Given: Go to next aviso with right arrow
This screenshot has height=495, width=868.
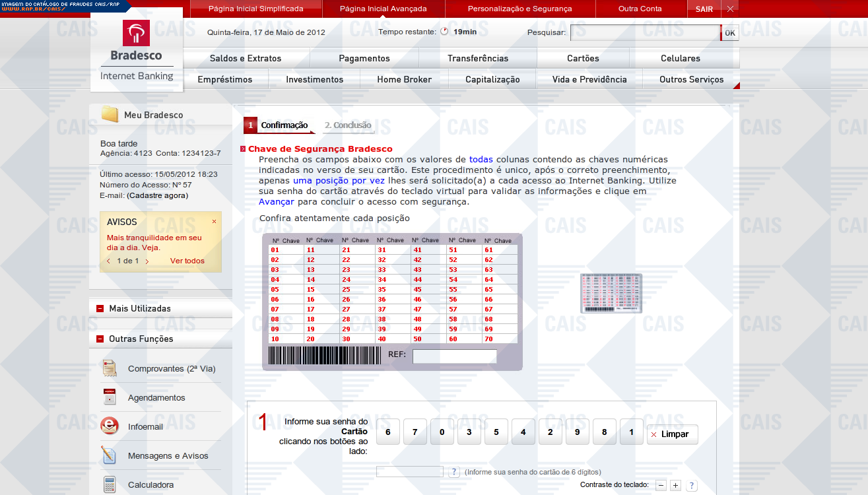Looking at the screenshot, I should [x=147, y=261].
